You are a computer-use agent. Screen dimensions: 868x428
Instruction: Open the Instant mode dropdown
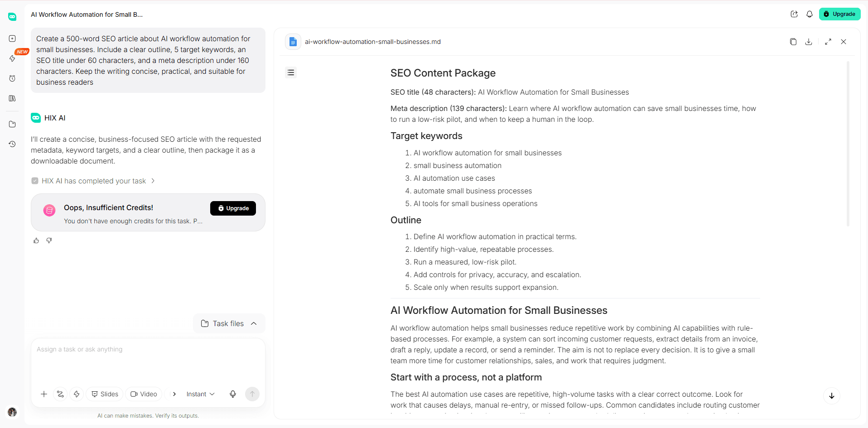[x=200, y=394]
